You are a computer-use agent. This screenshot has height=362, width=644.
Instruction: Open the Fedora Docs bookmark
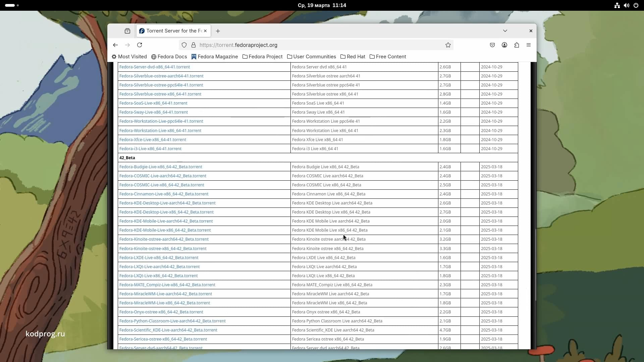coord(169,57)
